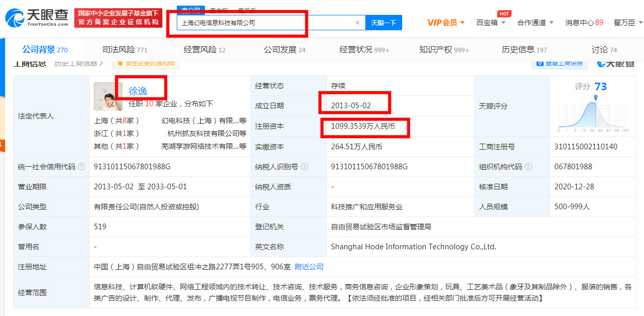Switch to the 公司发展 tab
The width and height of the screenshot is (644, 316).
click(x=284, y=50)
